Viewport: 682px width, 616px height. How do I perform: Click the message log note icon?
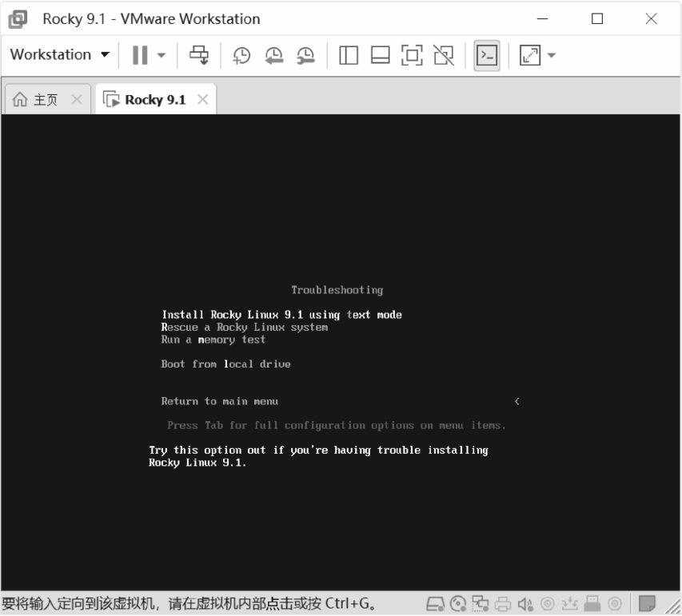click(647, 603)
